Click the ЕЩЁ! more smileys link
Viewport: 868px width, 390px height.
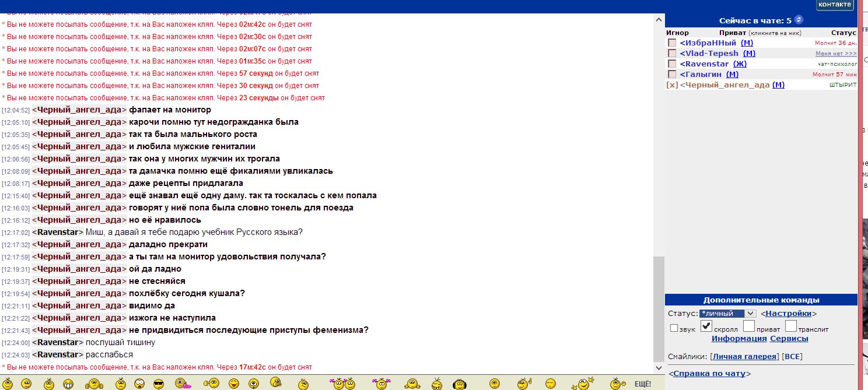[643, 384]
